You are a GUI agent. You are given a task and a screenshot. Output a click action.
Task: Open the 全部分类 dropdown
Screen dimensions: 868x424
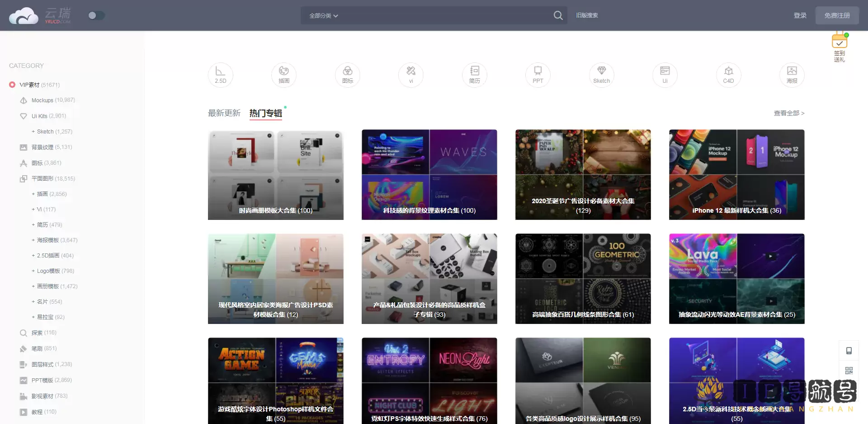(x=323, y=16)
